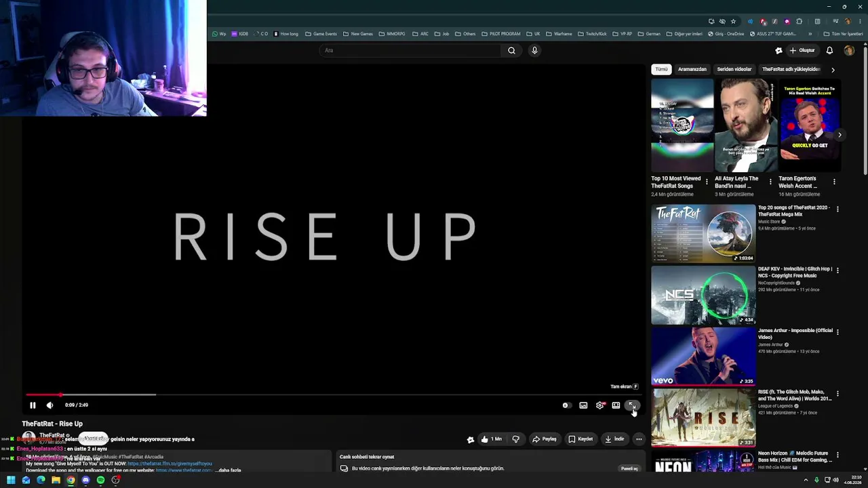Open the subtitles or miniplayer icon in player
Screen dimensions: 868x488
pyautogui.click(x=583, y=405)
